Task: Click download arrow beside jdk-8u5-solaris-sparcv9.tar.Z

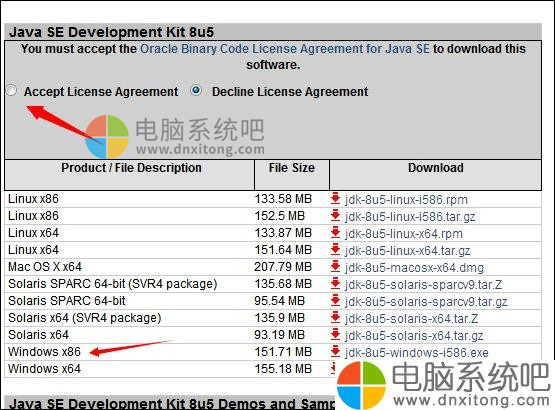Action: (x=335, y=284)
